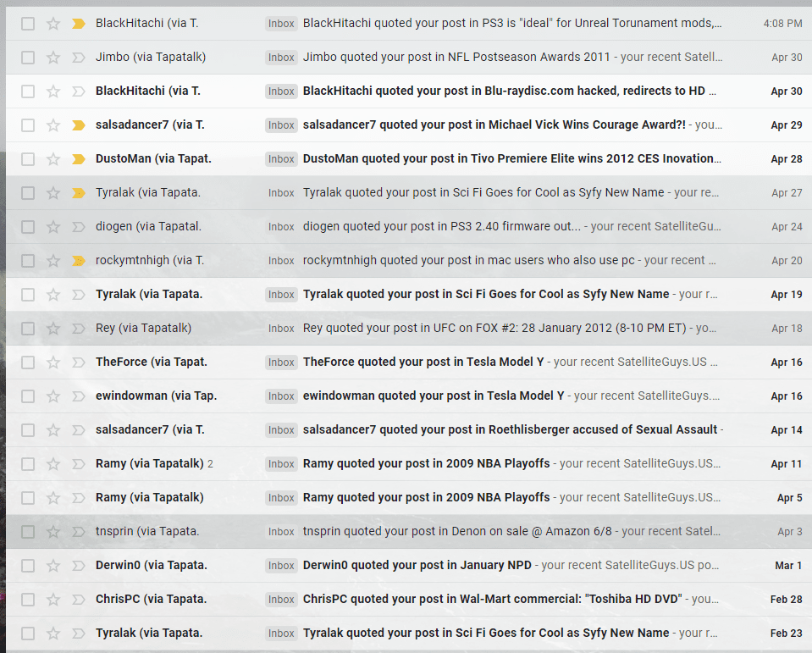Star the diogen PS3 firmware email

(53, 227)
